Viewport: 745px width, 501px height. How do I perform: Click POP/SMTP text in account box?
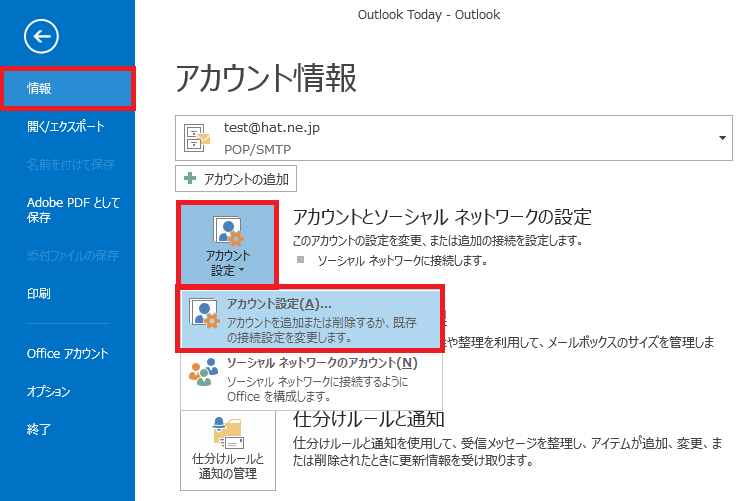pyautogui.click(x=257, y=149)
